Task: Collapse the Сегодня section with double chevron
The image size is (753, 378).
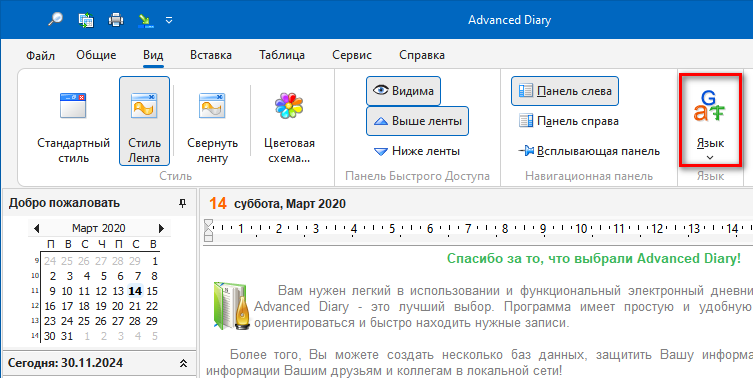Action: pos(183,364)
